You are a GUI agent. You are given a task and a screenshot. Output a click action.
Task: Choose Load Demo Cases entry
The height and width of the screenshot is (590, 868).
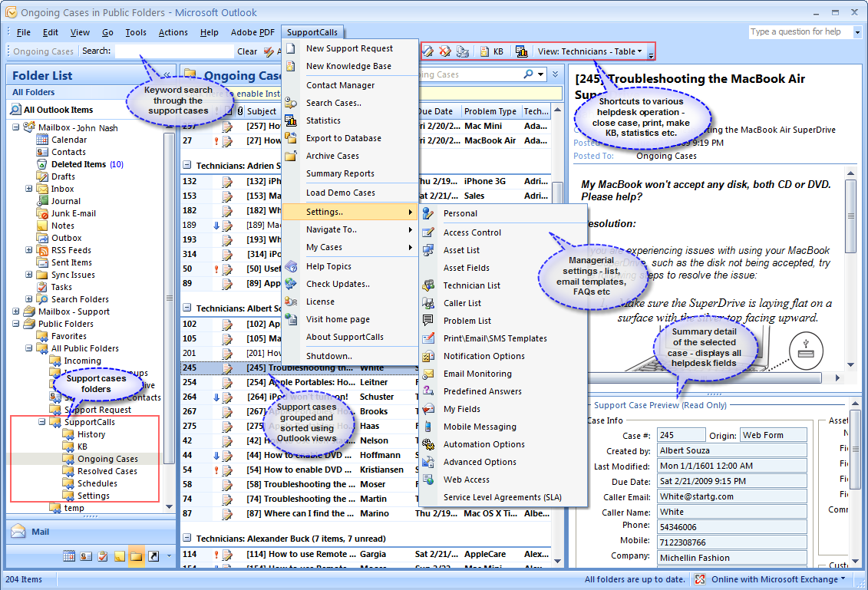click(x=341, y=193)
